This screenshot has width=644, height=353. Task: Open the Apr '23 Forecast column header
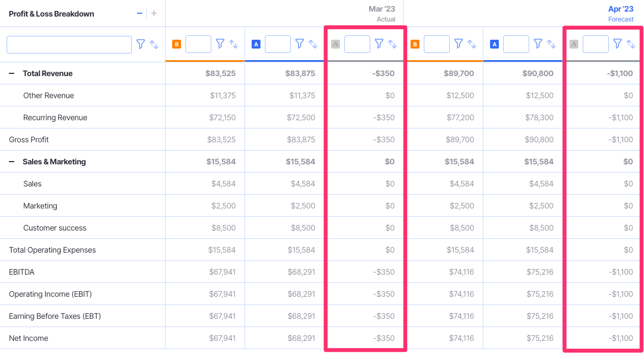621,13
